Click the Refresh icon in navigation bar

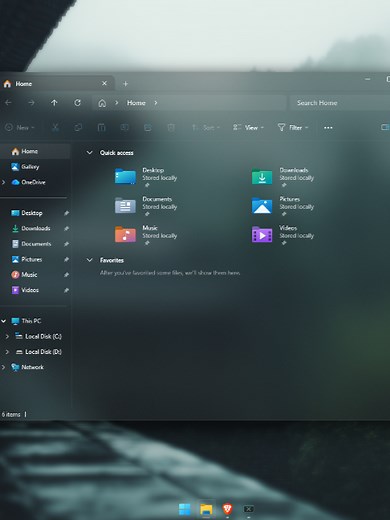(77, 103)
